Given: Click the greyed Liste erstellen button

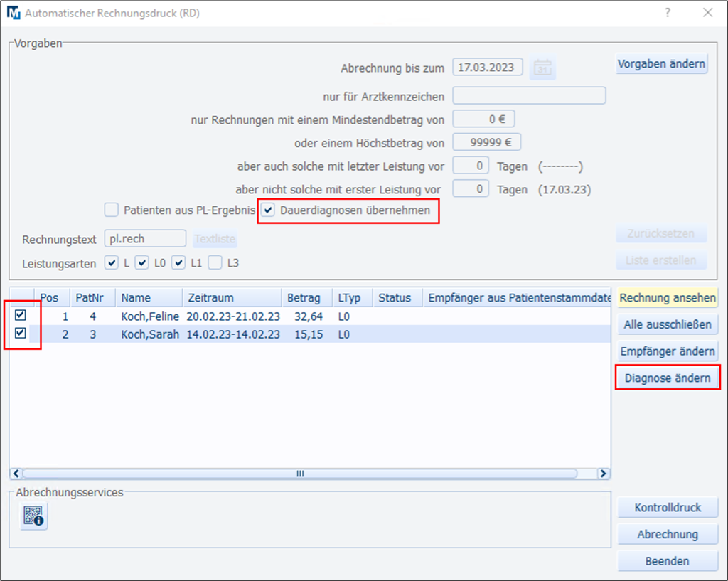Looking at the screenshot, I should [x=661, y=260].
